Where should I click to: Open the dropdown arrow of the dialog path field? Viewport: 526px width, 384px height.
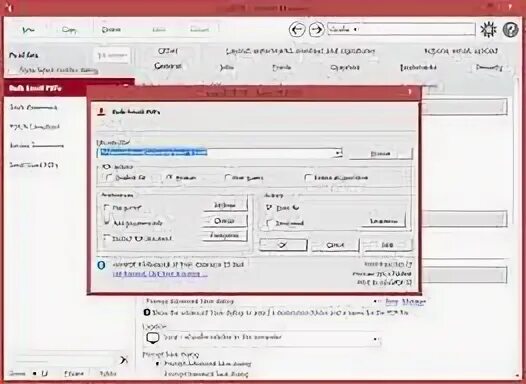coord(338,153)
